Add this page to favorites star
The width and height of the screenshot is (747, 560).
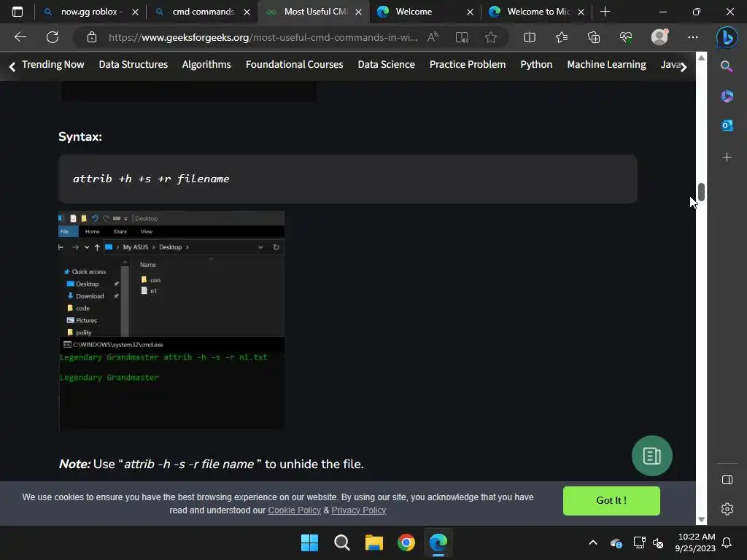click(491, 37)
